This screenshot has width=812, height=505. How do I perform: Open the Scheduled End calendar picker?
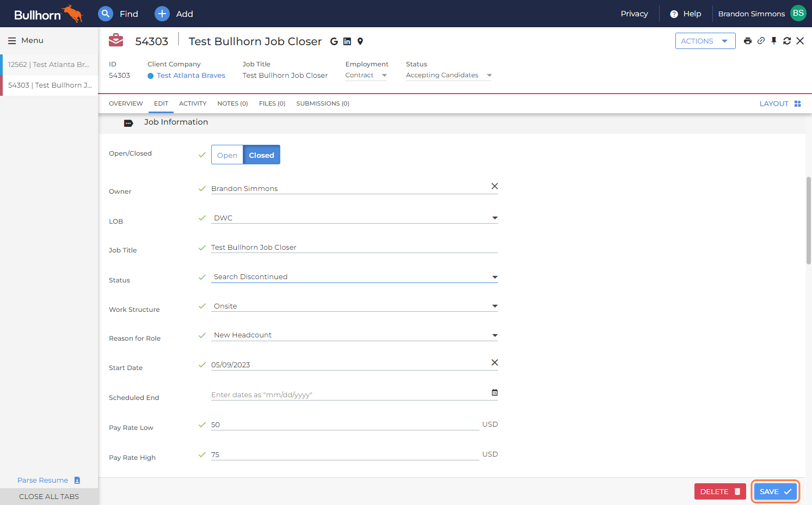tap(495, 392)
